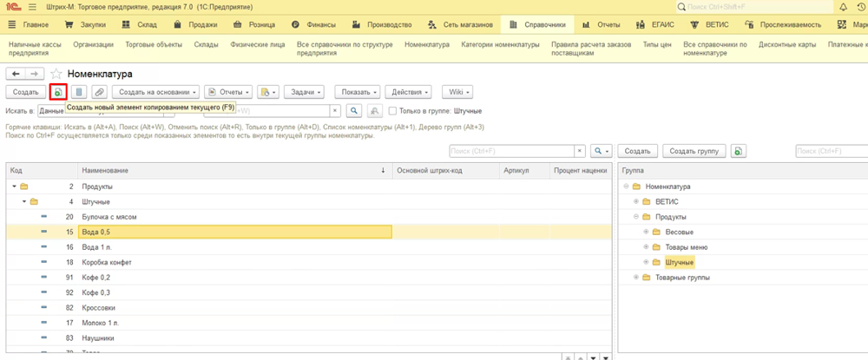Click the list icon next to copy button
Viewport: 868px width, 360px height.
coord(79,91)
